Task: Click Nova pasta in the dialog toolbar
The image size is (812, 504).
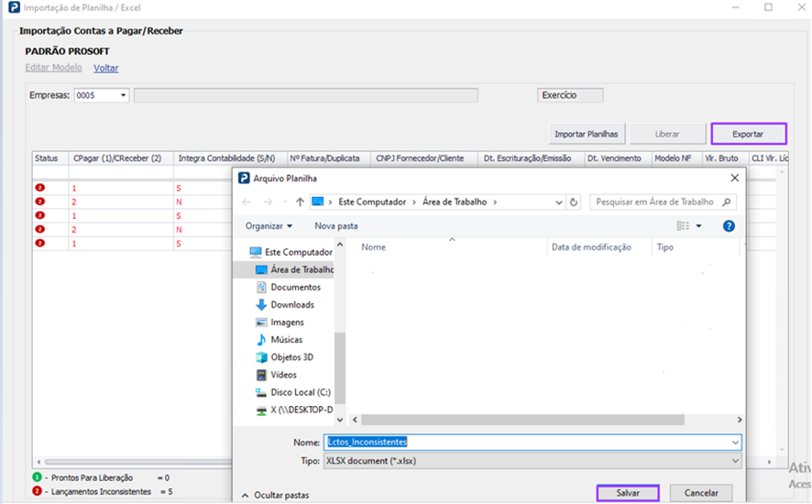Action: point(335,225)
